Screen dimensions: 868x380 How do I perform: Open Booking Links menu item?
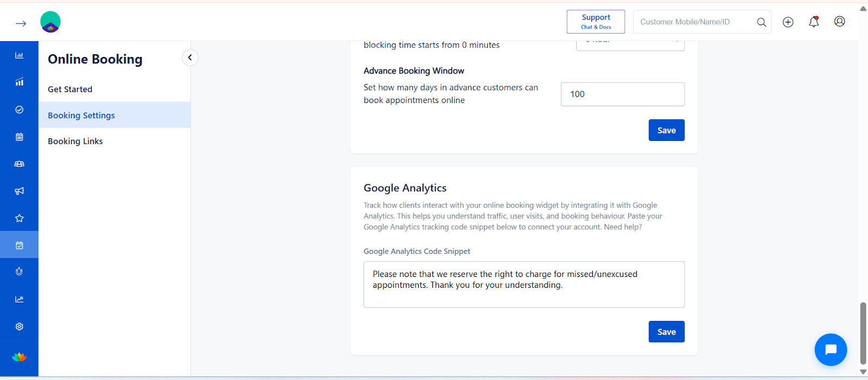(x=75, y=141)
